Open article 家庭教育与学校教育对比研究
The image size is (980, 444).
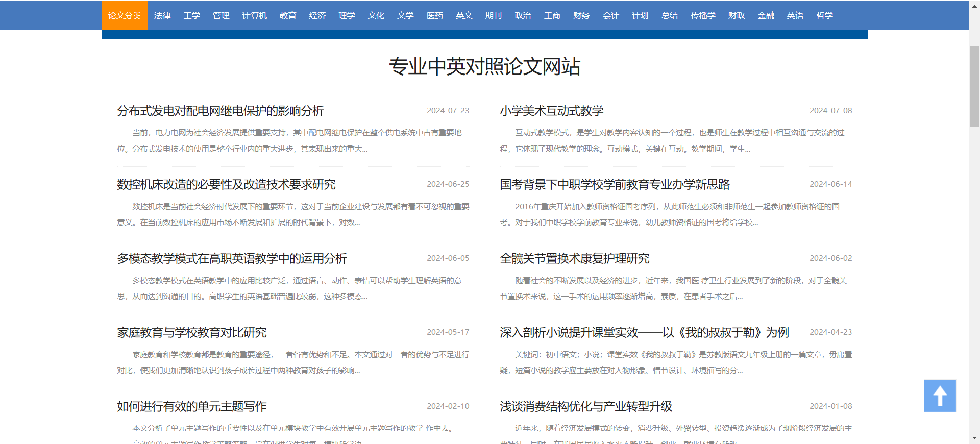192,332
